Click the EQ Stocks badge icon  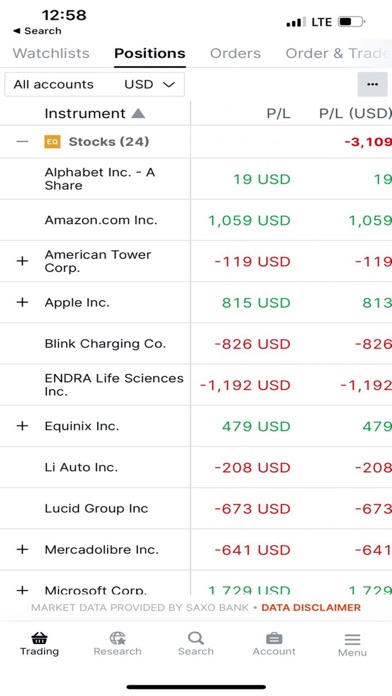[x=52, y=142]
